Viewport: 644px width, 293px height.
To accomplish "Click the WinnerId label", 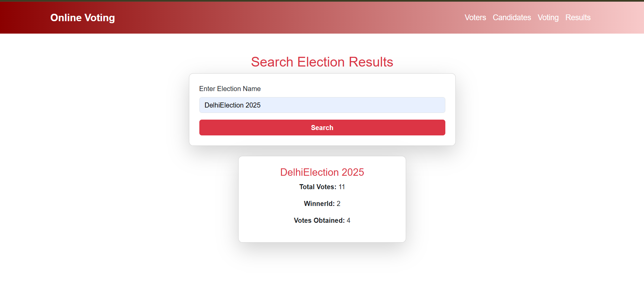I will pyautogui.click(x=319, y=204).
